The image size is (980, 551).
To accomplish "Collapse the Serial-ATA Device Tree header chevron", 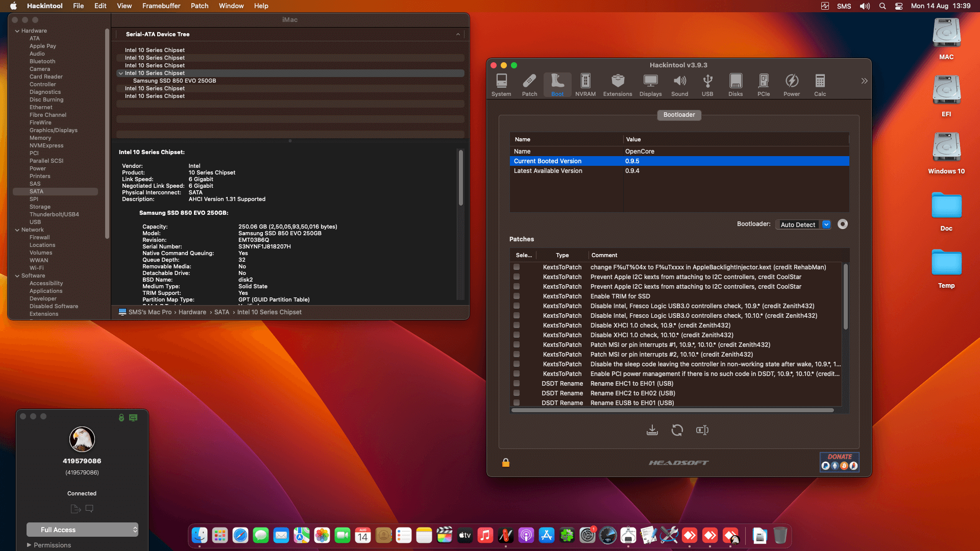I will (x=458, y=34).
